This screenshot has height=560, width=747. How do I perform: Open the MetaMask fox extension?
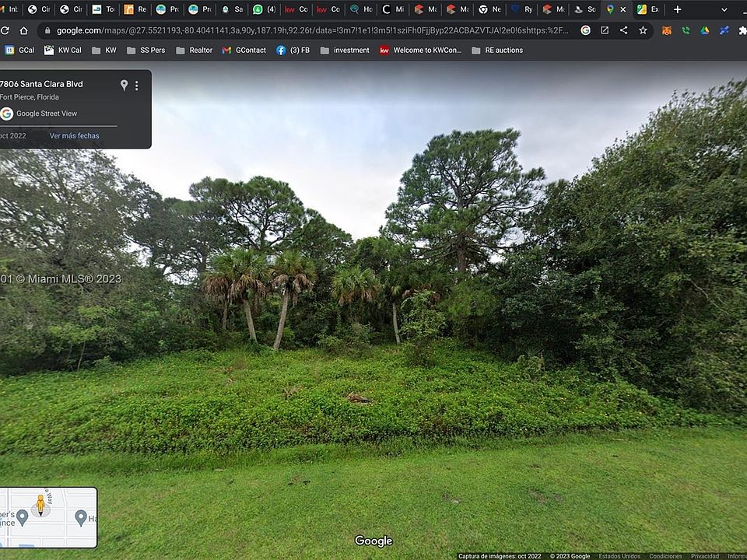coord(667,30)
